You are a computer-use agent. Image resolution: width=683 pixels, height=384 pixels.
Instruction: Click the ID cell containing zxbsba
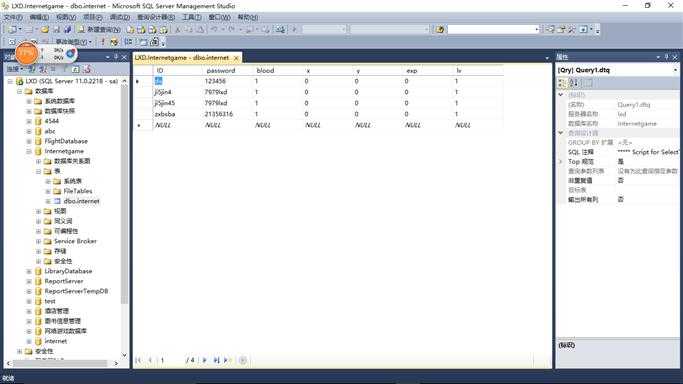click(178, 114)
